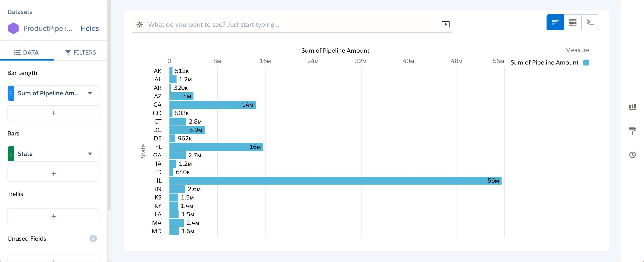
Task: Click the Sum of Pipeline Amount legend swatch
Action: tap(587, 62)
